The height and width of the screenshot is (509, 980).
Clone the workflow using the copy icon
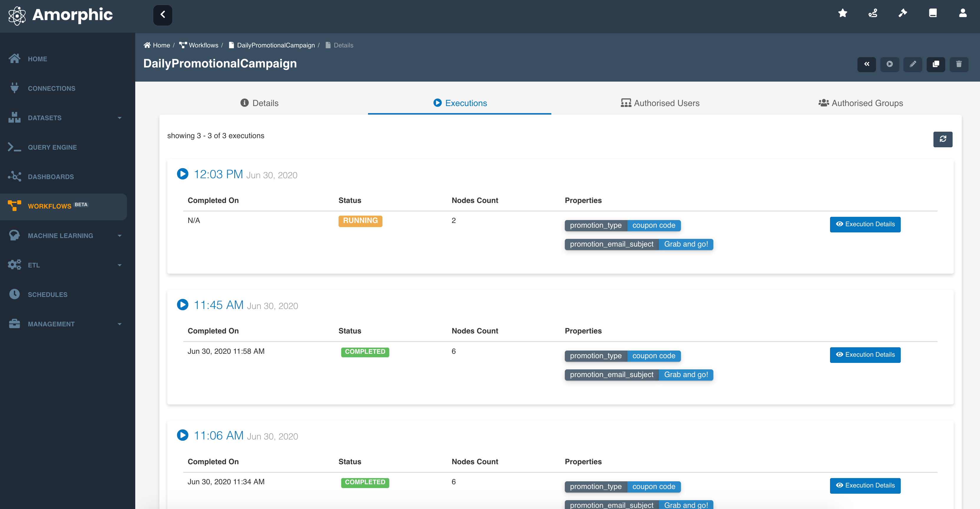click(x=936, y=64)
